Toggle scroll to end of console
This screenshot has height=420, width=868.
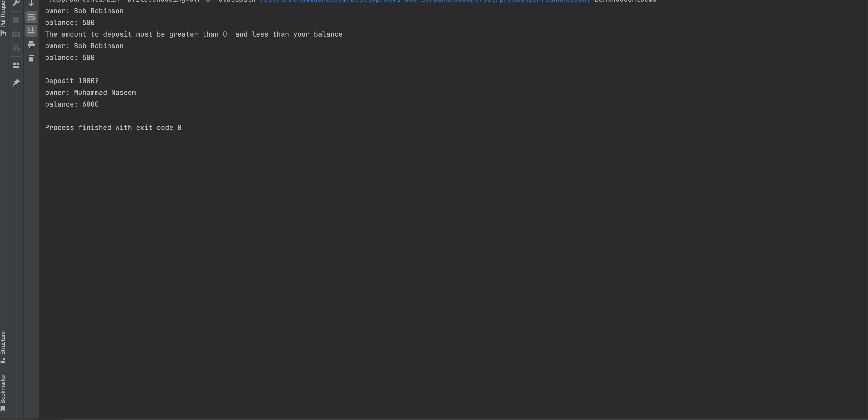tap(31, 31)
